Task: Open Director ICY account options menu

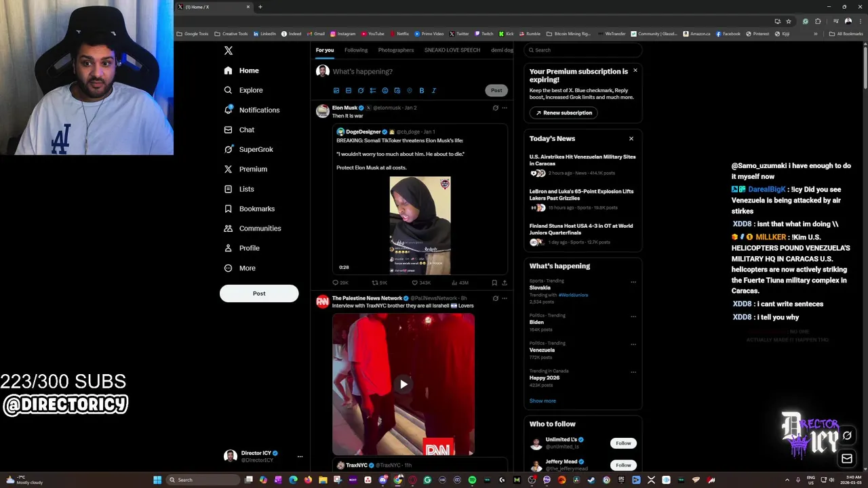Action: (300, 456)
